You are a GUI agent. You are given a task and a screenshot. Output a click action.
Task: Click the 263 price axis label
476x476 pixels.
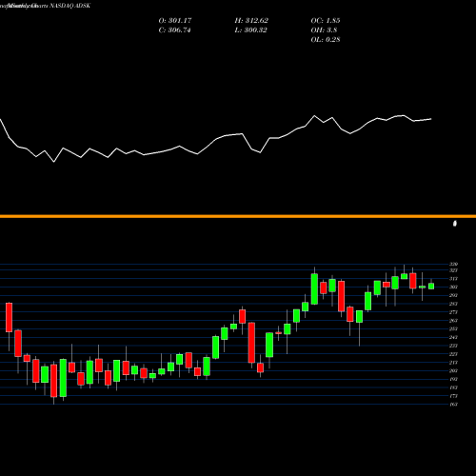point(453,321)
